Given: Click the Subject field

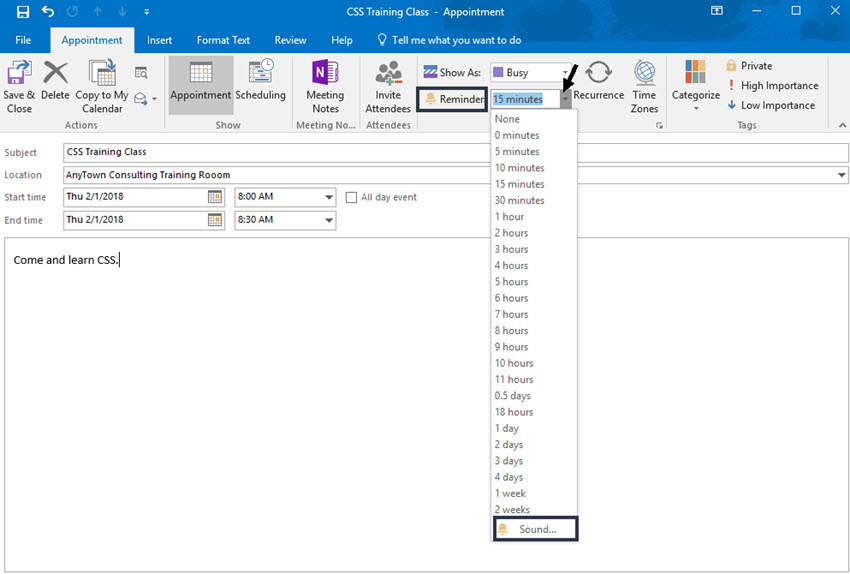Looking at the screenshot, I should click(x=455, y=152).
